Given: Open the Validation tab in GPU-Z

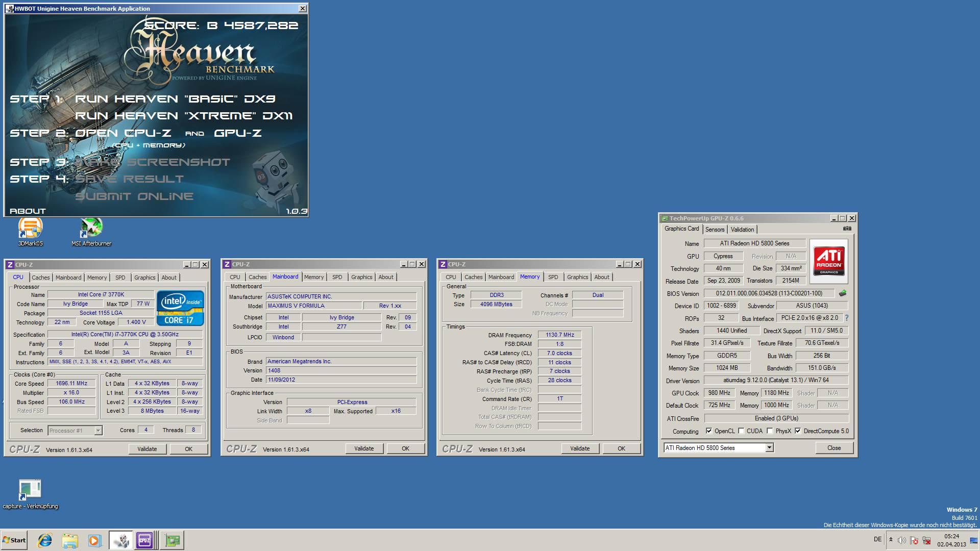Looking at the screenshot, I should (x=742, y=230).
